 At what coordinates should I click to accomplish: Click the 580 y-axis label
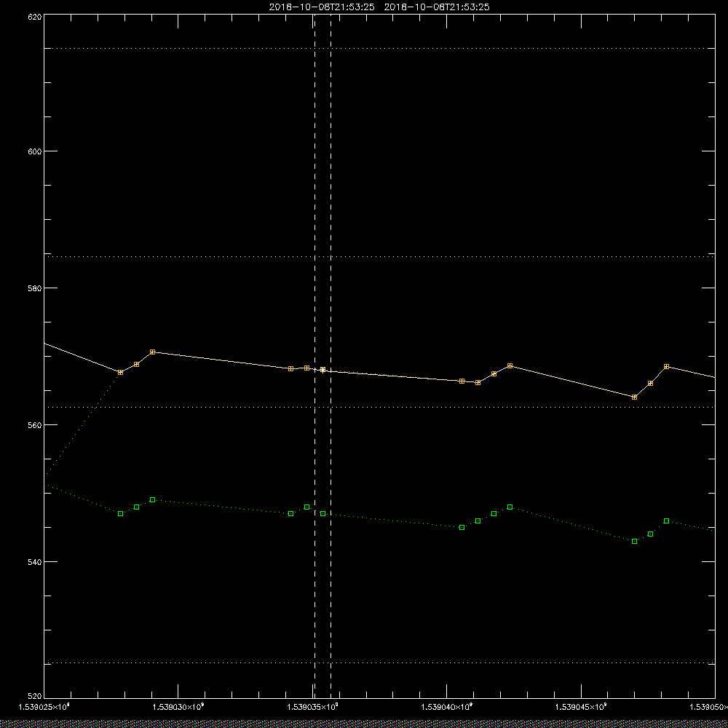[x=35, y=288]
